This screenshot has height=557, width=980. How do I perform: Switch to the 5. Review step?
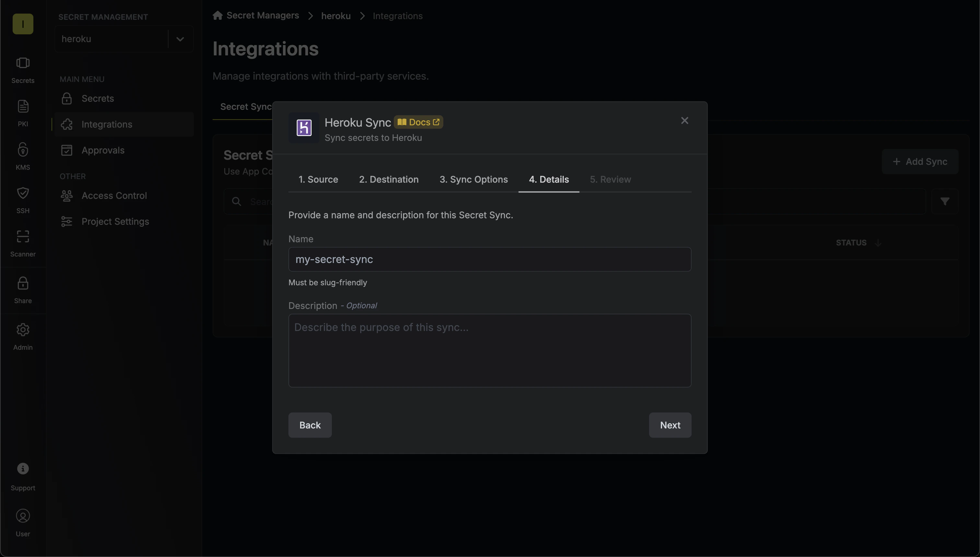(610, 179)
